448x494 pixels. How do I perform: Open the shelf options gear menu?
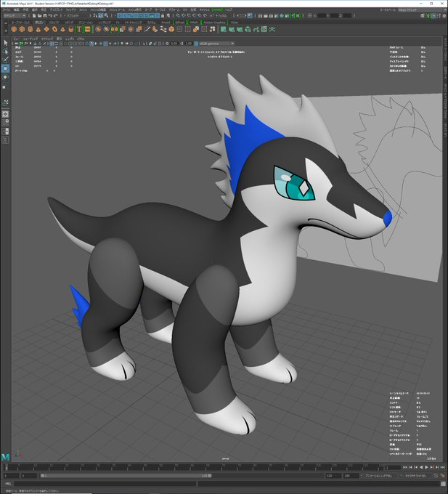(x=5, y=31)
